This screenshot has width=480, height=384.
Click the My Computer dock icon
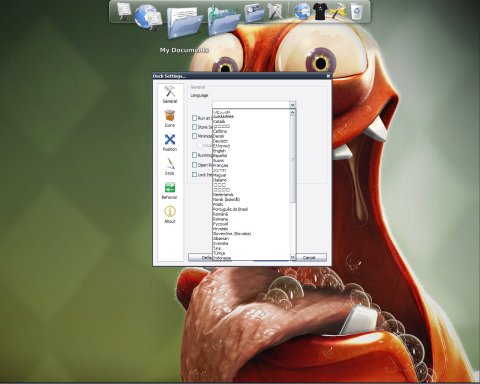(x=123, y=11)
